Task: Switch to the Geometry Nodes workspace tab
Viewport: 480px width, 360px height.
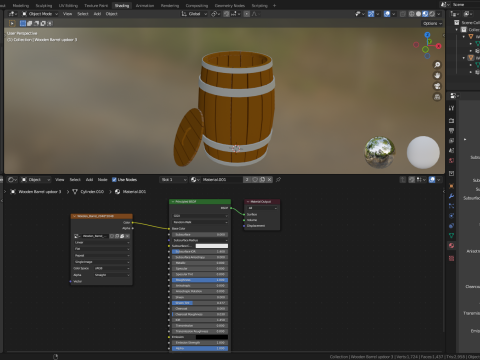Action: click(230, 5)
